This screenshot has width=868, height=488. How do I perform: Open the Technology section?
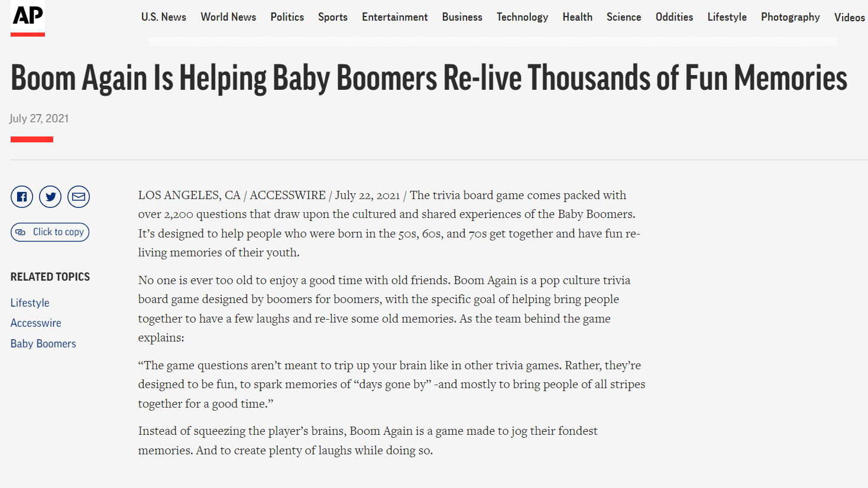(523, 17)
